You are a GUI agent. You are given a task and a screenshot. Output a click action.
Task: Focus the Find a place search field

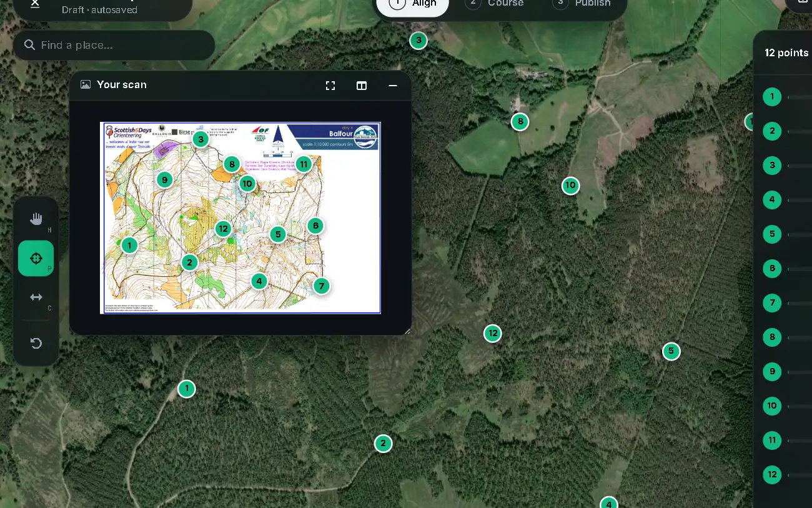pos(114,45)
